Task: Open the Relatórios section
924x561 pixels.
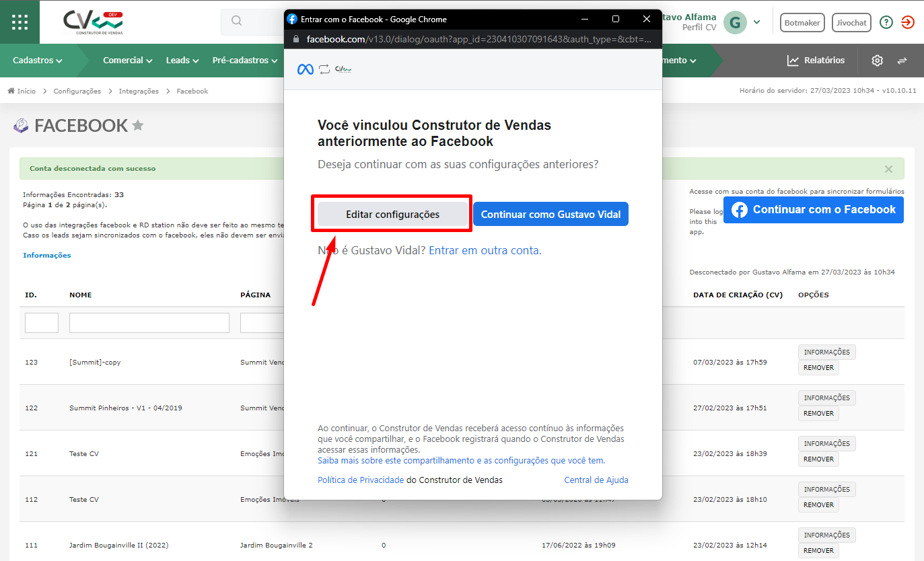Action: 816,61
